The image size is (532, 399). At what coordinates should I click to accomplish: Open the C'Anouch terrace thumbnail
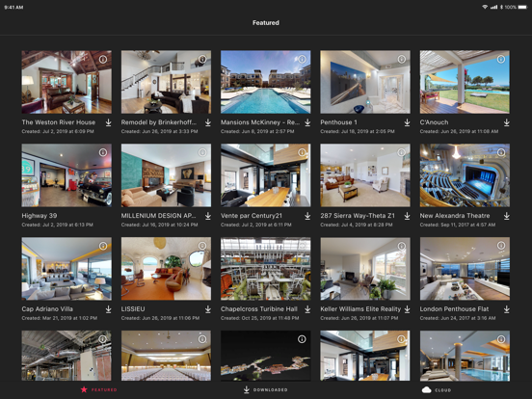[x=465, y=82]
